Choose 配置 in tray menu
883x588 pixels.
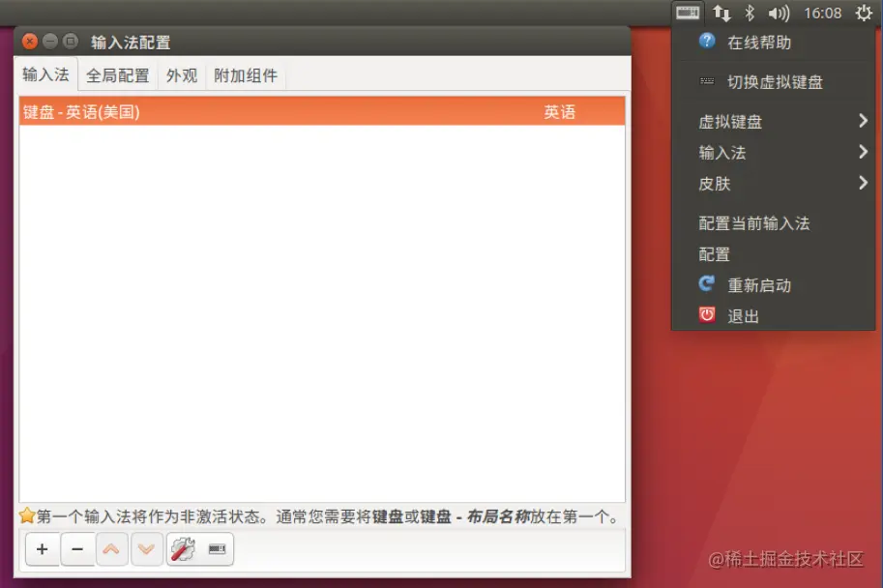pyautogui.click(x=773, y=254)
